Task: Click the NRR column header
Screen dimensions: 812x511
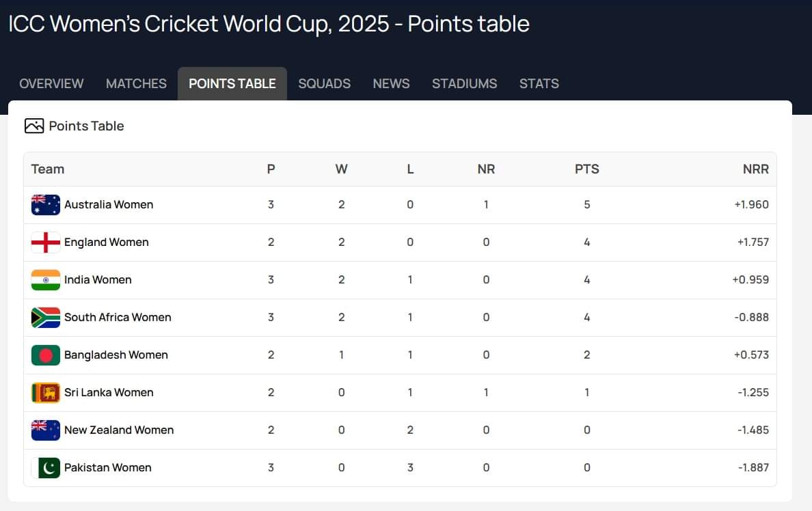Action: [755, 169]
